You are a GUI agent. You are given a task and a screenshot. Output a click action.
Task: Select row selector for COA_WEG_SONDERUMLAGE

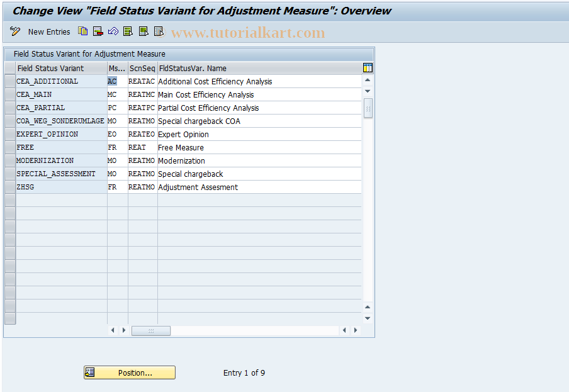[x=10, y=121]
